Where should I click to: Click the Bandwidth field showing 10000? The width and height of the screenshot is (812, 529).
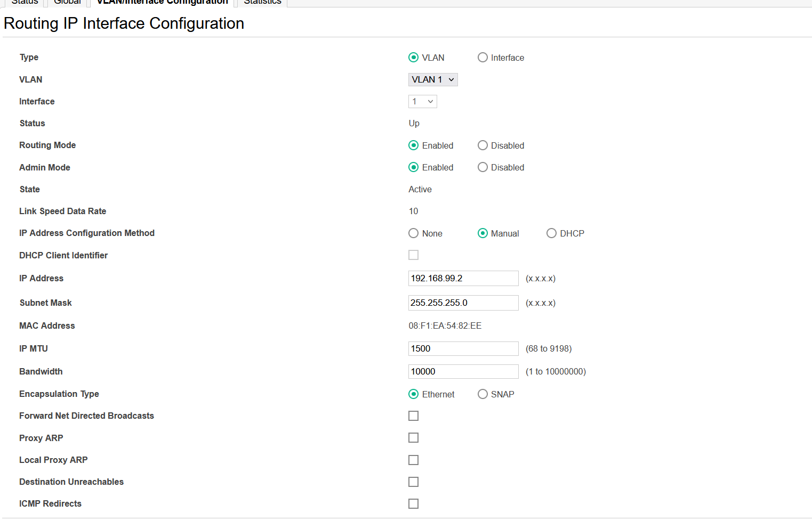[463, 371]
